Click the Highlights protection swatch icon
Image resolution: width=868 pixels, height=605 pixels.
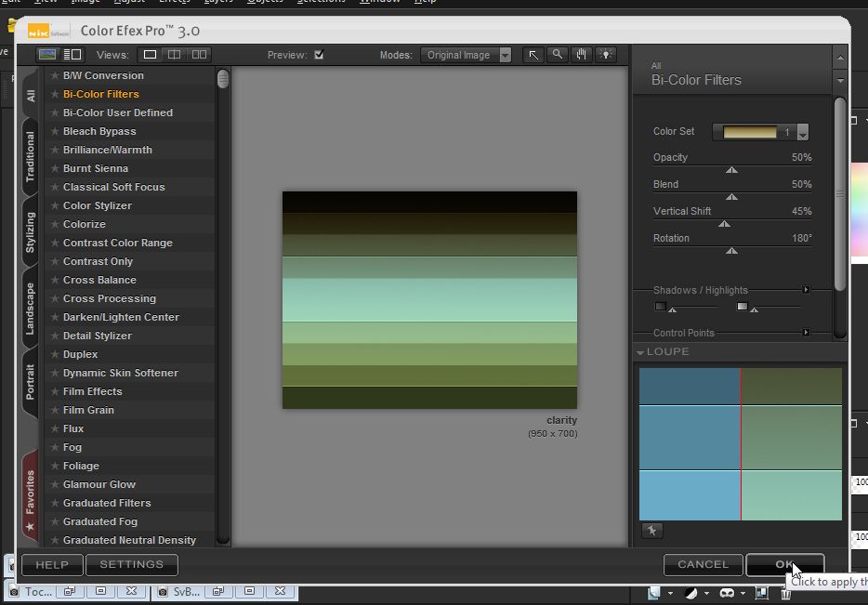[x=742, y=306]
